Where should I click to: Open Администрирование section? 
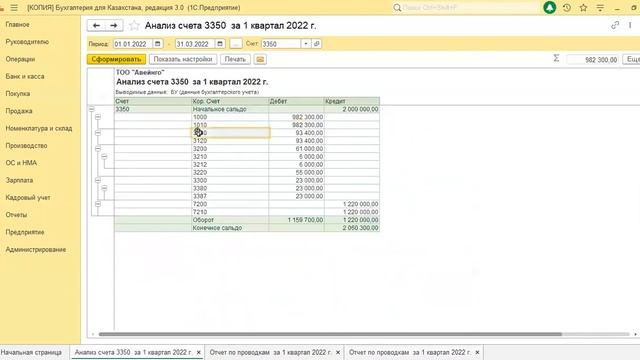coord(36,249)
